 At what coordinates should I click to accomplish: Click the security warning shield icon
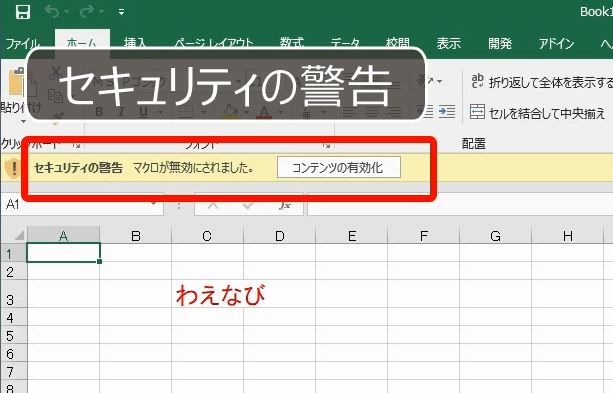point(13,168)
